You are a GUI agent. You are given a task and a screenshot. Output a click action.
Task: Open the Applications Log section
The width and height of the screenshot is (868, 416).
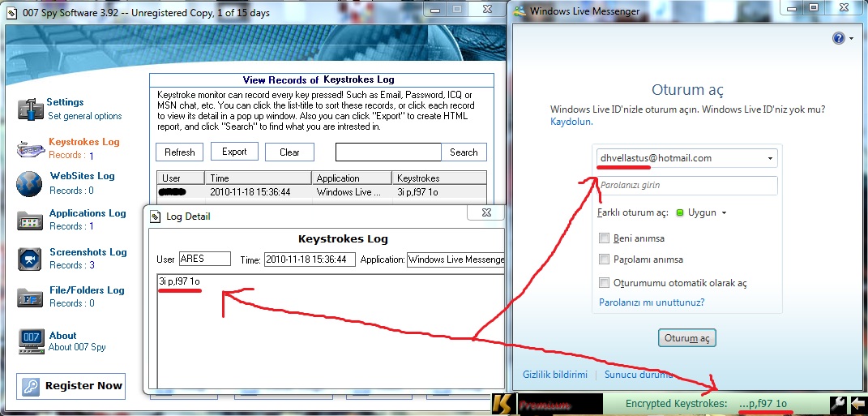88,213
